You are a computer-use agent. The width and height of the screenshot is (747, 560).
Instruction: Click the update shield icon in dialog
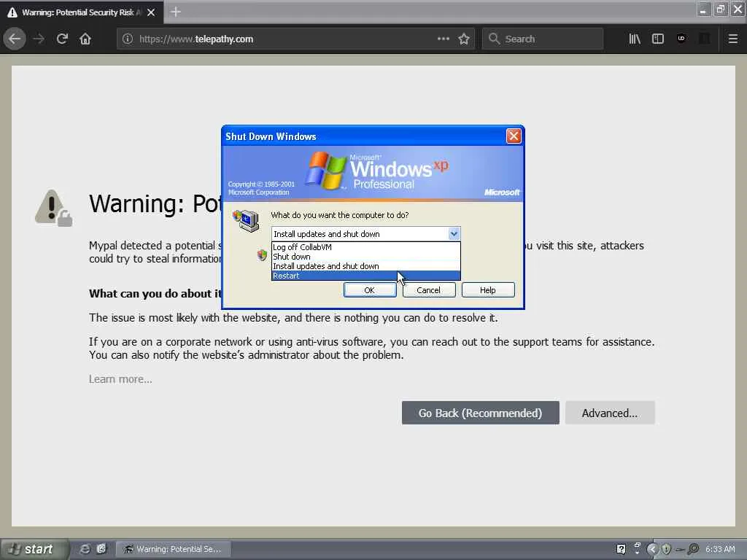point(262,255)
